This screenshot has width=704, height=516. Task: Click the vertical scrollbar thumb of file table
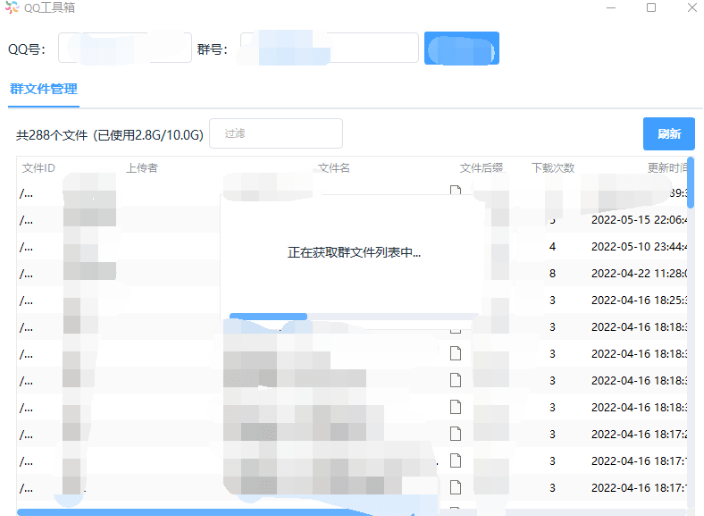(x=691, y=182)
